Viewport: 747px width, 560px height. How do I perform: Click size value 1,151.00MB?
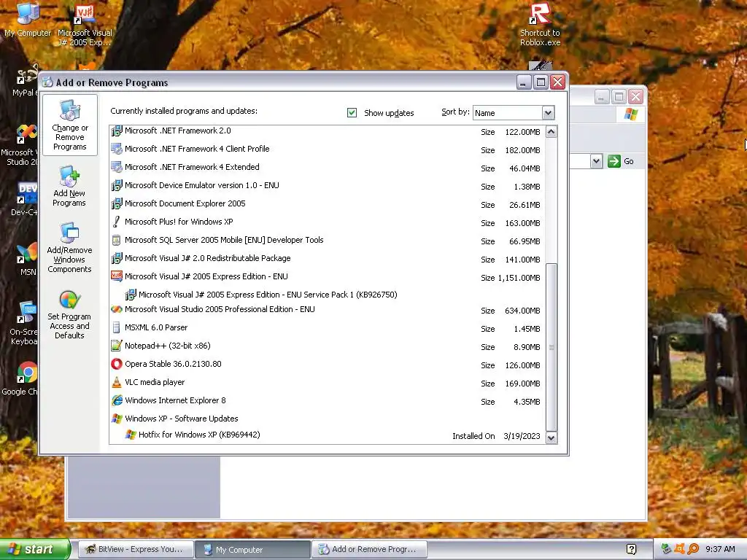519,278
